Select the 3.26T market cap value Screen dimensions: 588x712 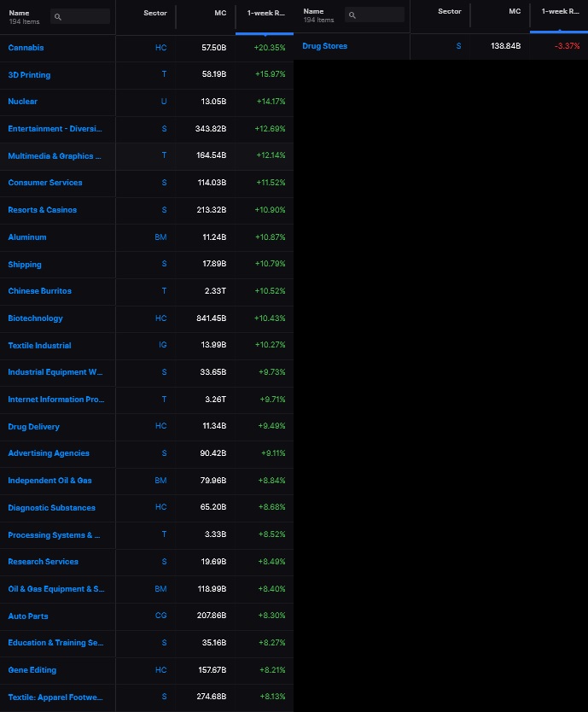tap(215, 400)
